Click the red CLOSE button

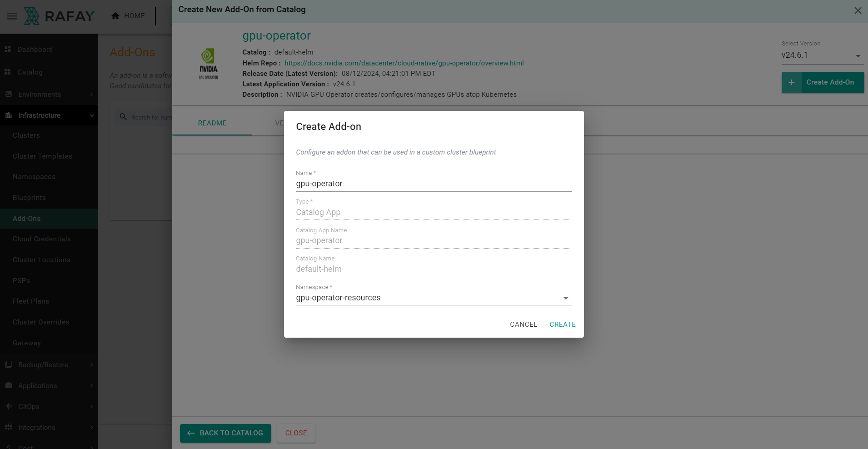tap(296, 433)
